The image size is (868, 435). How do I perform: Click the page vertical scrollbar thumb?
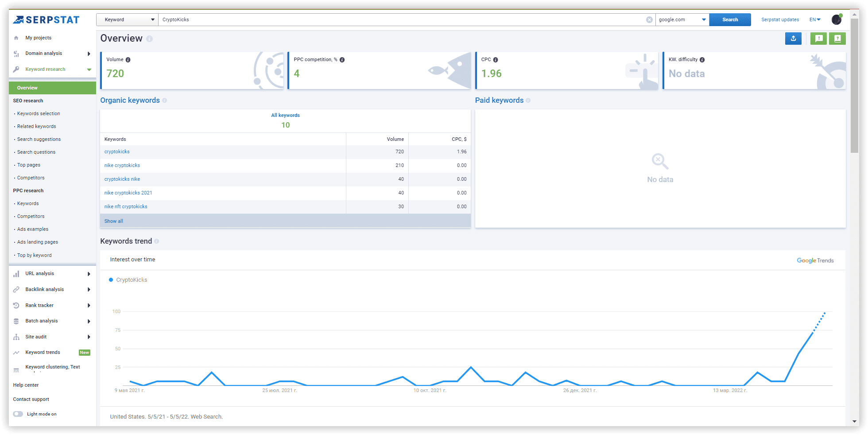tap(855, 86)
